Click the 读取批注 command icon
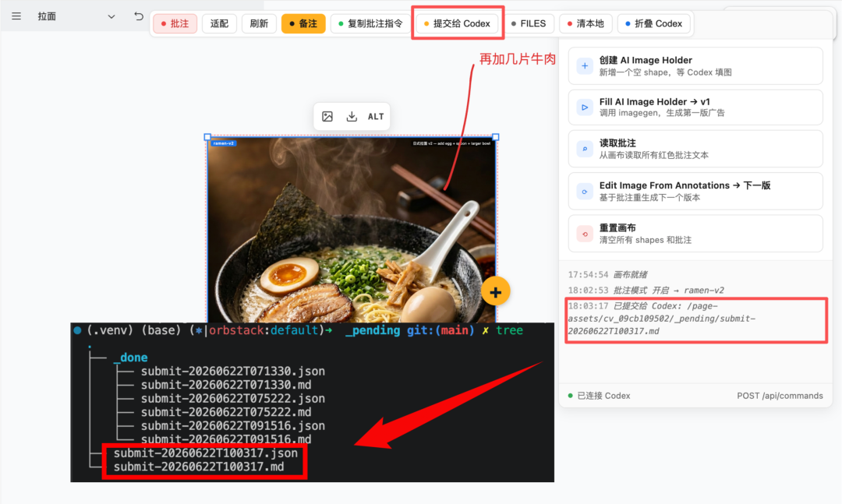This screenshot has height=504, width=842. 585,149
